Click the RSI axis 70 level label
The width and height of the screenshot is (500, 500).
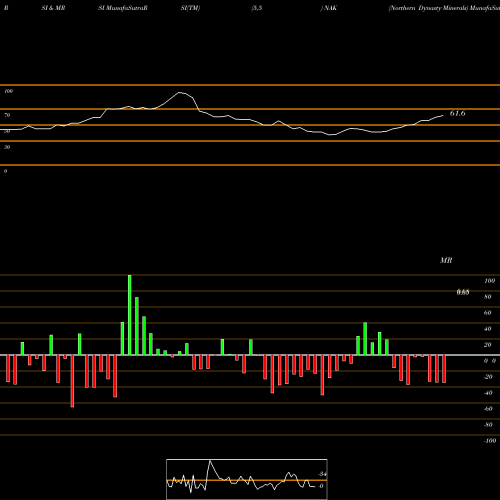[7, 115]
